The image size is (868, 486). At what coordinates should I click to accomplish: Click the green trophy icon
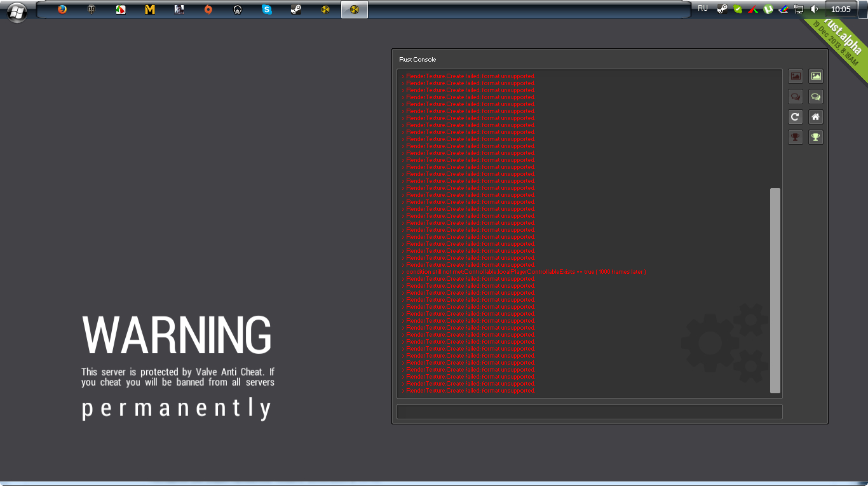[x=816, y=137]
